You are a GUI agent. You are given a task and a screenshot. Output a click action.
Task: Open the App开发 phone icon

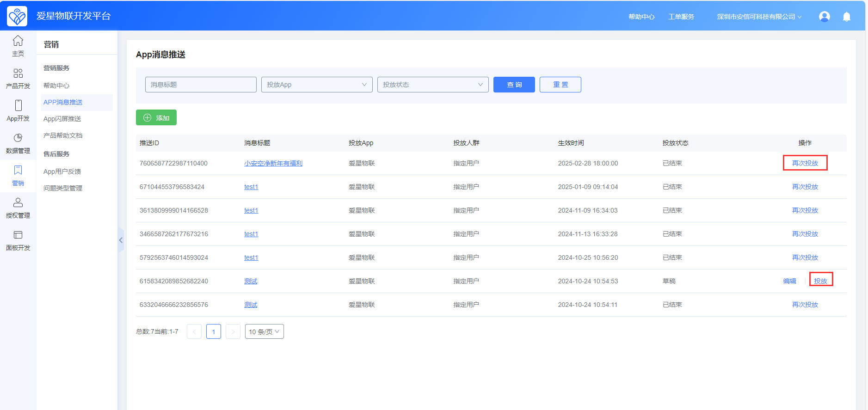(x=18, y=105)
